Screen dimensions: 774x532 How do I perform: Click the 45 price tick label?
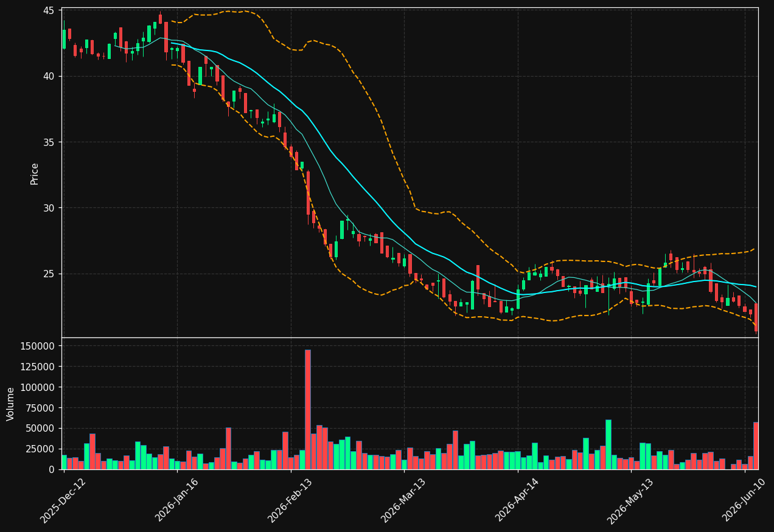tap(50, 11)
